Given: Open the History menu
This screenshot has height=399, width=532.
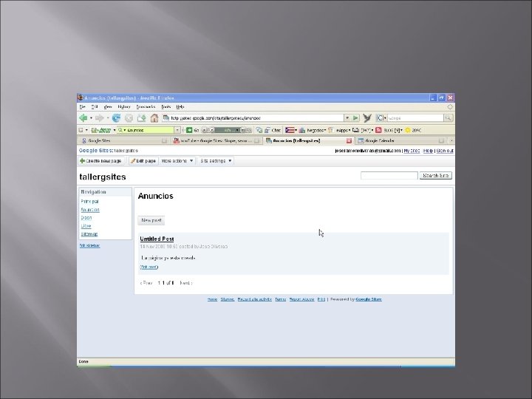Looking at the screenshot, I should (x=124, y=107).
